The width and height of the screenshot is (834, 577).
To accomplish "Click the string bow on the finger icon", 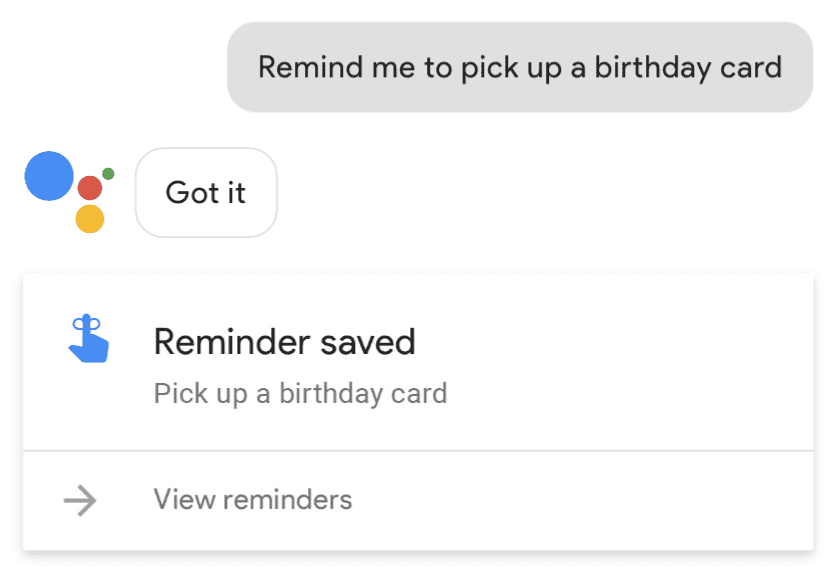I will tap(87, 322).
